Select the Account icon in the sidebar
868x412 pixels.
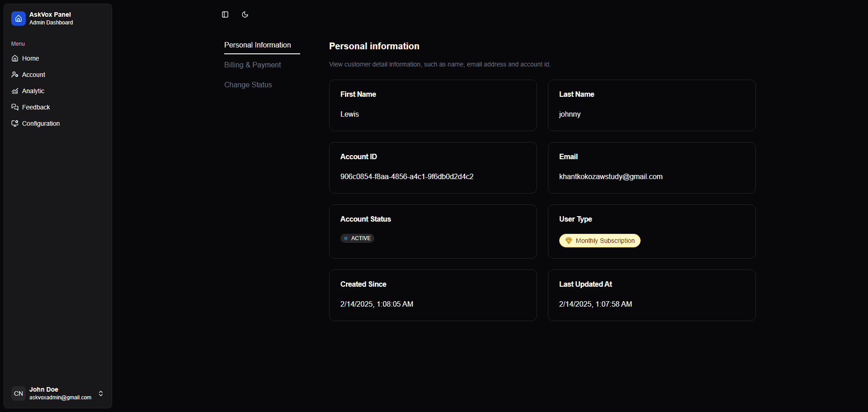coord(15,75)
